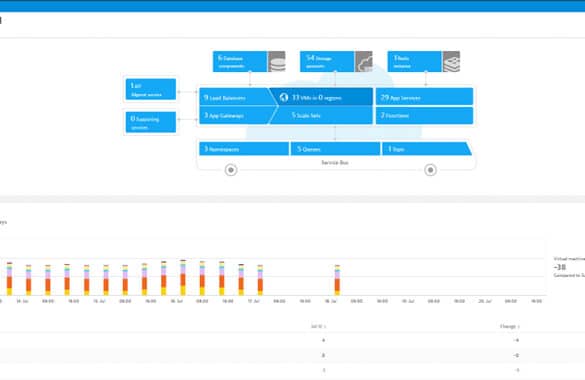The image size is (585, 380).
Task: Select the 29 App Services tile
Action: click(x=425, y=97)
